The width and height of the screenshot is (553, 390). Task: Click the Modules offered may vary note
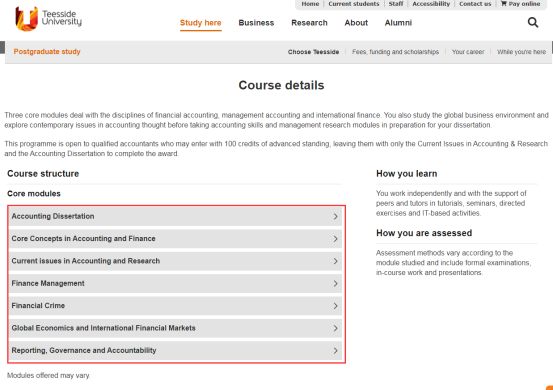[x=49, y=376]
